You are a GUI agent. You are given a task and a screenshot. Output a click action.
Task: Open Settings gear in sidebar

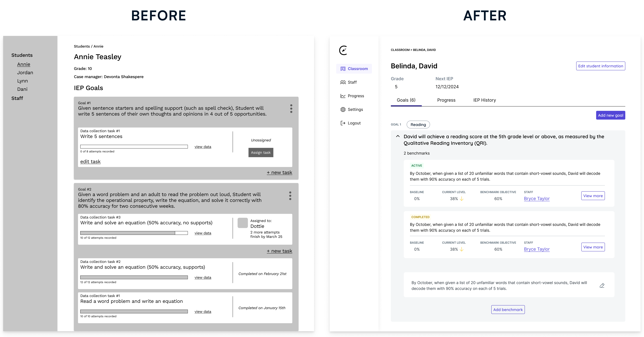coord(343,110)
